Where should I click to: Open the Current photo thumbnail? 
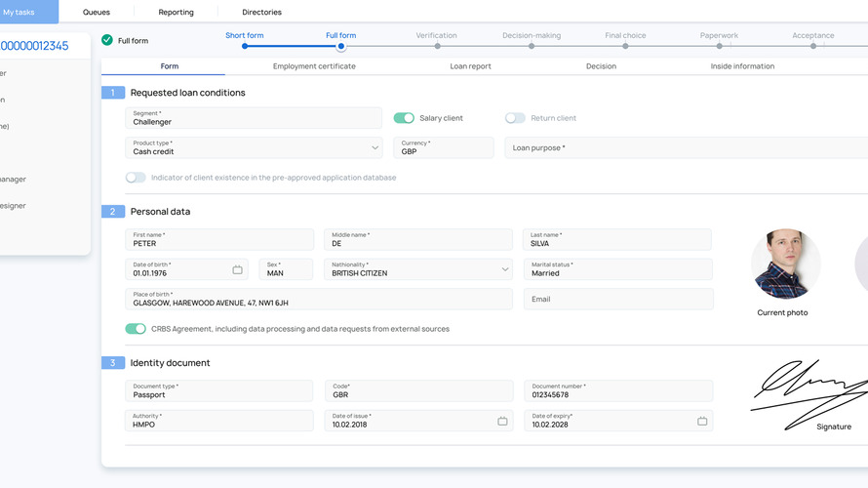click(x=785, y=264)
